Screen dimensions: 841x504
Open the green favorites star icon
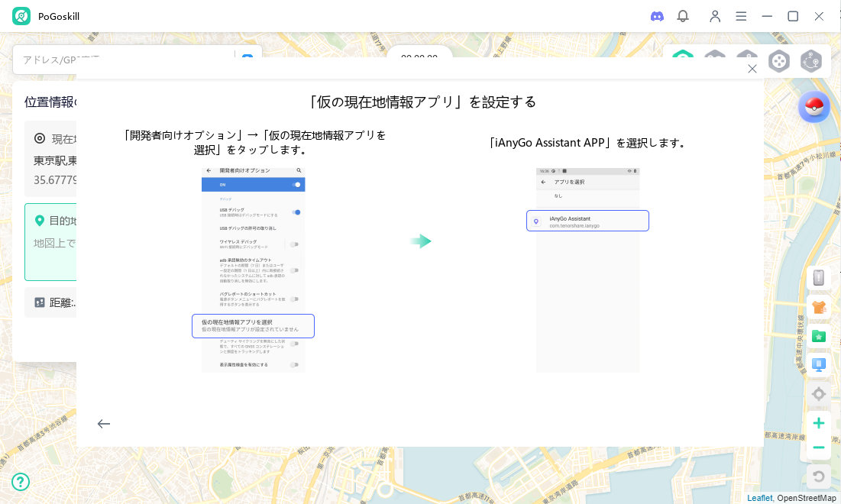[x=819, y=336]
